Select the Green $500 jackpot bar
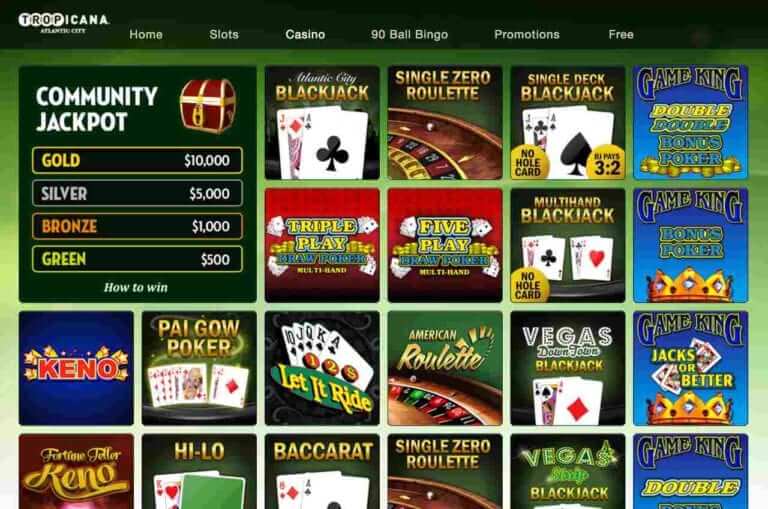 point(137,259)
